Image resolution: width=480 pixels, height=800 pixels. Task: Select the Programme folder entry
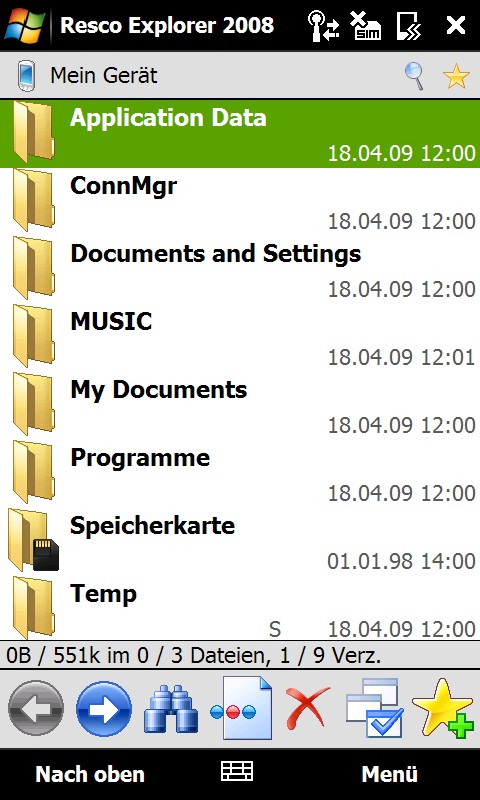[x=240, y=472]
